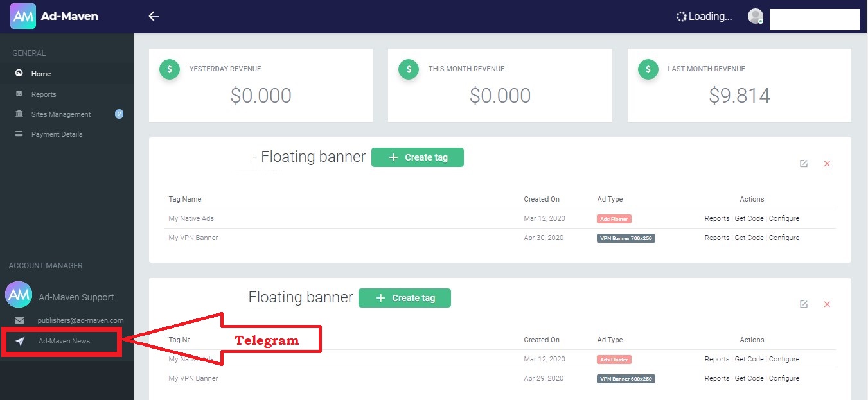
Task: Open Reports for My Native Ads Mar 12 first table
Action: point(717,218)
